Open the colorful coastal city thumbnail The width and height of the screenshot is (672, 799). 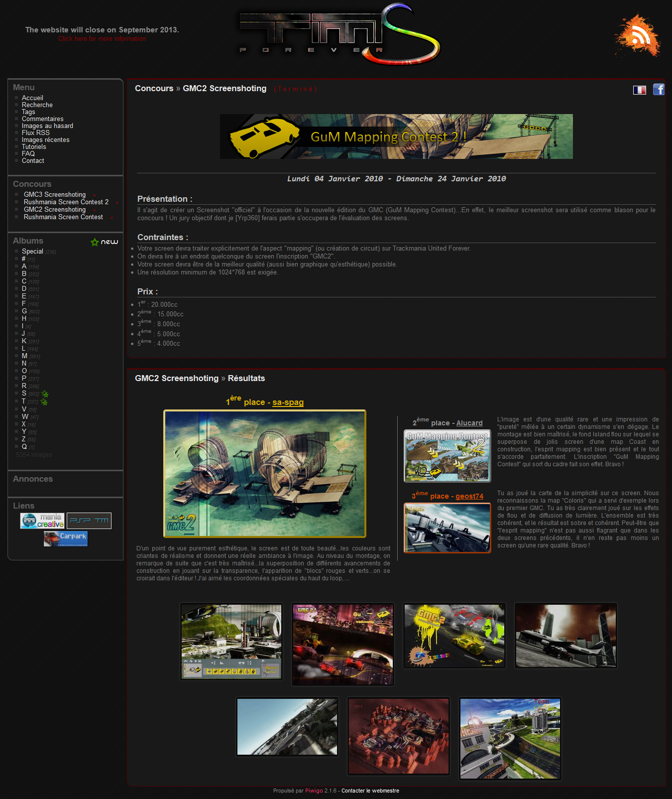click(x=510, y=738)
